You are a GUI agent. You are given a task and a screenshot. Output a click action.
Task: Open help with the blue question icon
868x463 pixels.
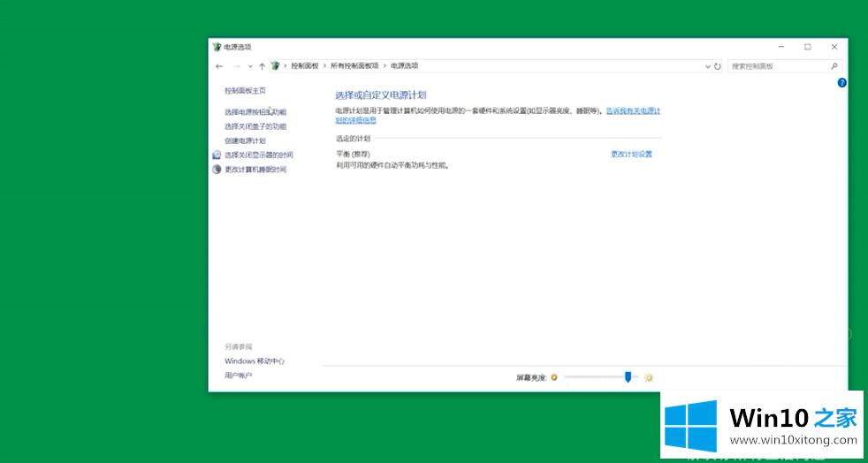[x=842, y=83]
